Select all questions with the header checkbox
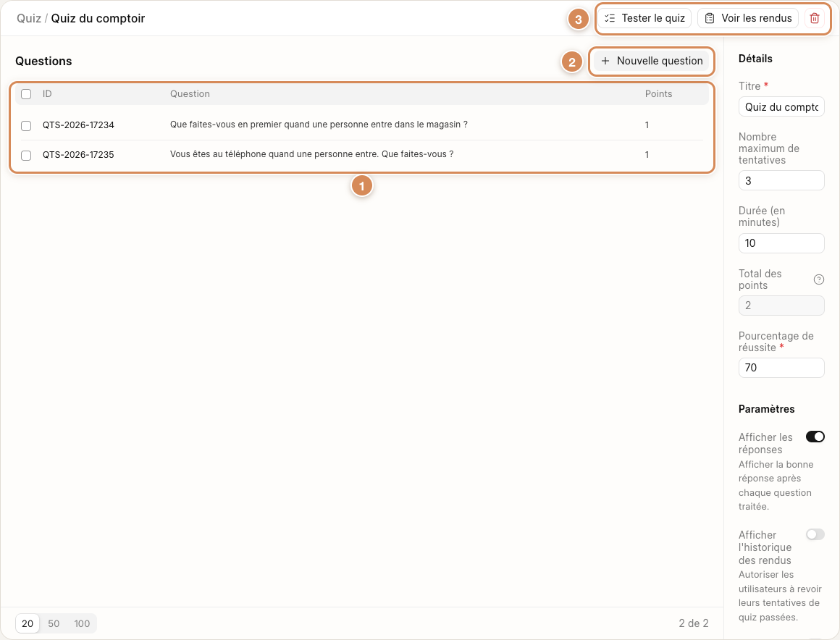Viewport: 840px width, 640px height. coord(26,94)
